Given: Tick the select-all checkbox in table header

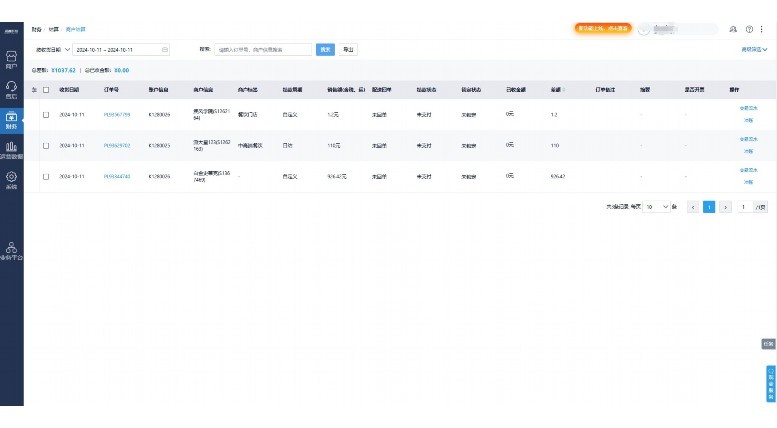Looking at the screenshot, I should 46,90.
